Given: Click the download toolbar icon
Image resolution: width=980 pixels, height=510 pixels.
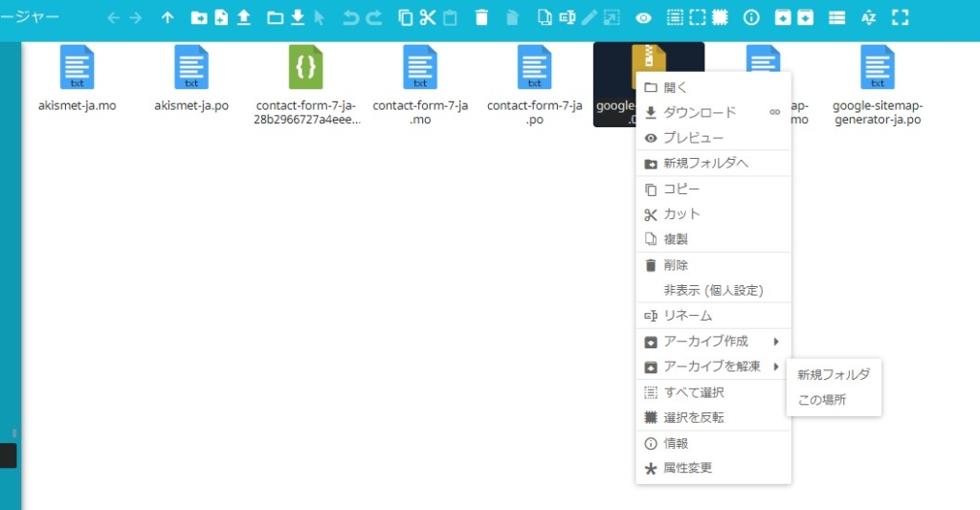Looking at the screenshot, I should (299, 18).
